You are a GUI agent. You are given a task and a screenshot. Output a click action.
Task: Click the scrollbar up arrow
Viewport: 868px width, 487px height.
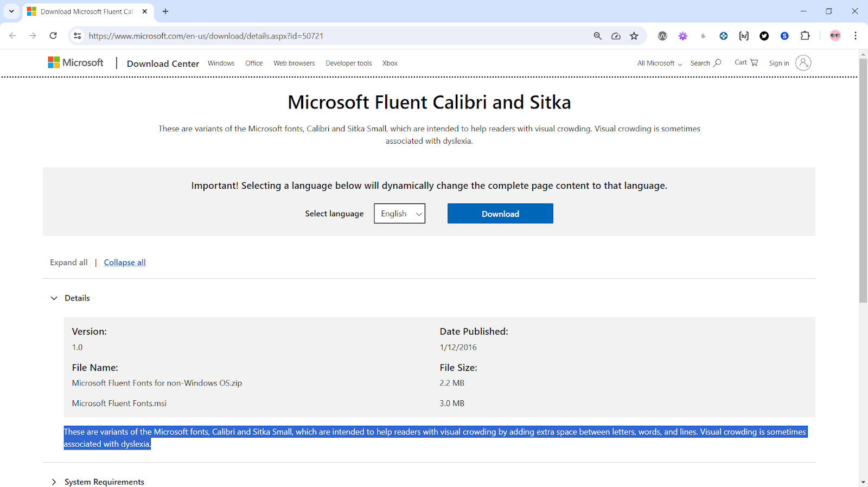(x=863, y=54)
